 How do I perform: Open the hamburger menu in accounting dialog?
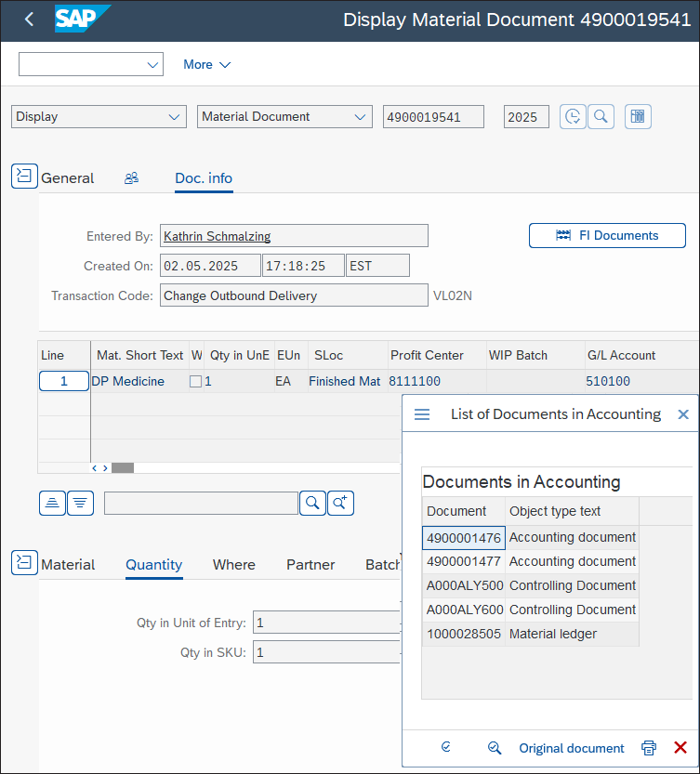pos(422,414)
